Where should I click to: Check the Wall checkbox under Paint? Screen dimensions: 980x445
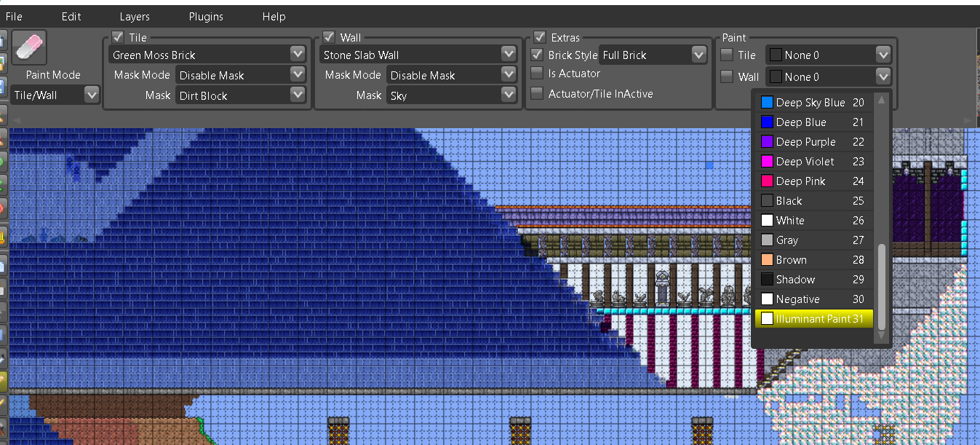point(725,76)
